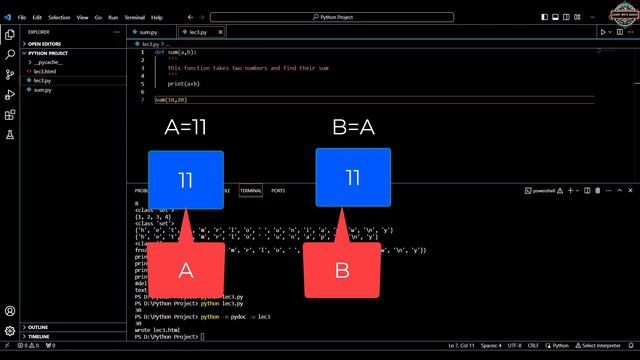Change end of line sequence CRLF
The height and width of the screenshot is (360, 640).
[533, 346]
